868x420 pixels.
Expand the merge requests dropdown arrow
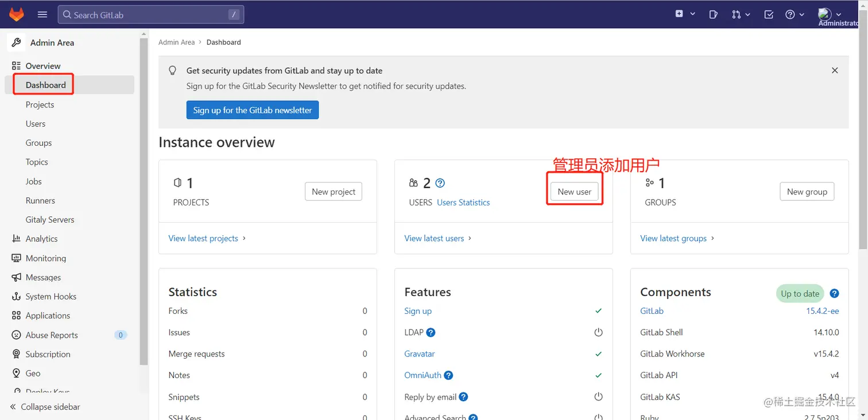tap(747, 14)
